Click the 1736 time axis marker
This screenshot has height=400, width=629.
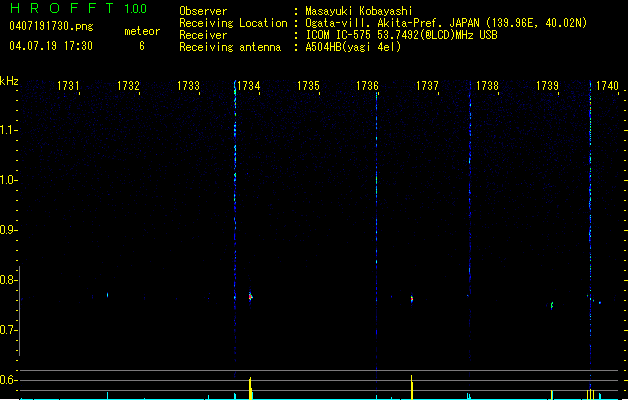point(367,86)
